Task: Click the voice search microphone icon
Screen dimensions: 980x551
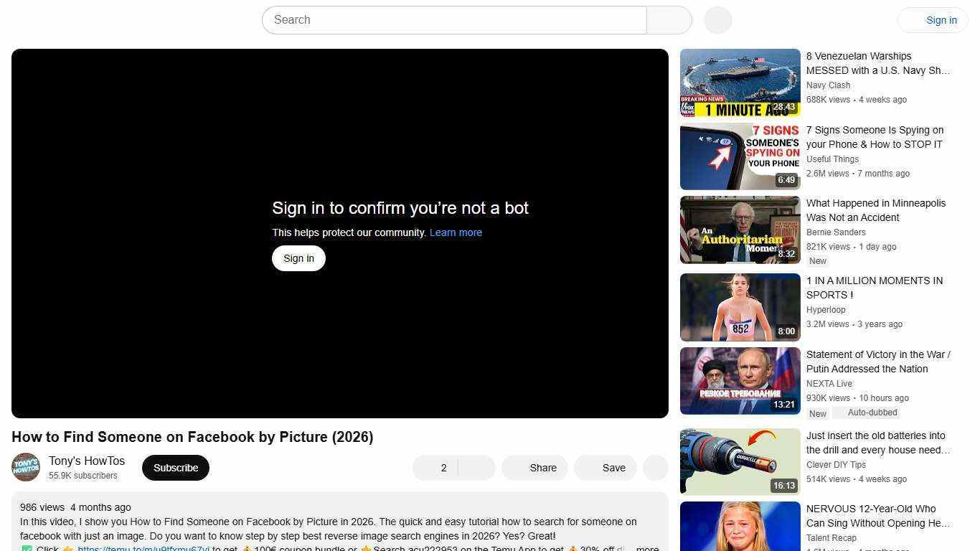Action: tap(717, 19)
